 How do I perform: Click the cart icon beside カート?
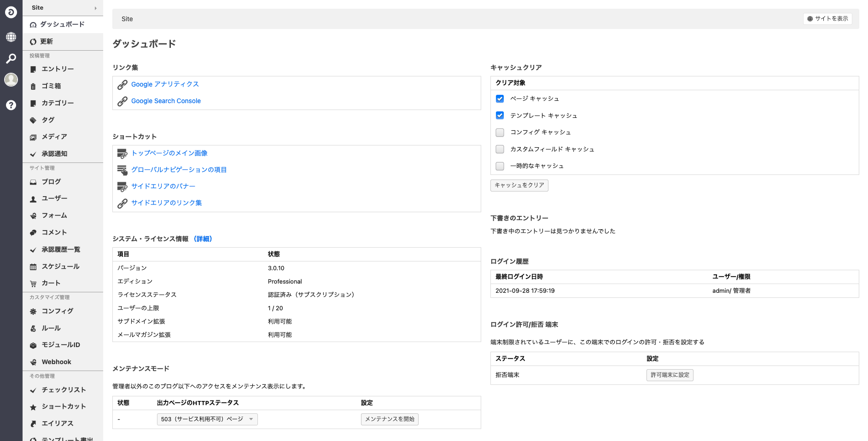pos(33,284)
